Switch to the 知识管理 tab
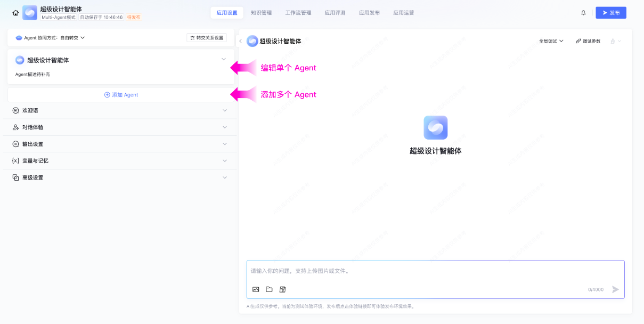This screenshot has width=644, height=324. click(262, 13)
